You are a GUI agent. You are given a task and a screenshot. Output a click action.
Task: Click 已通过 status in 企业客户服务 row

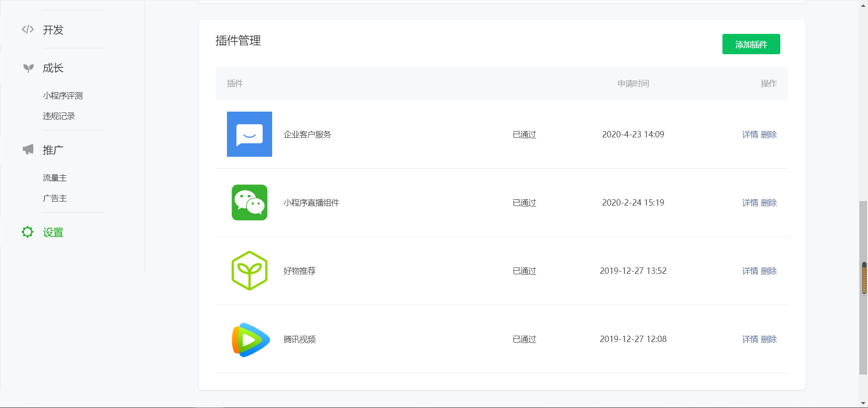pos(524,135)
